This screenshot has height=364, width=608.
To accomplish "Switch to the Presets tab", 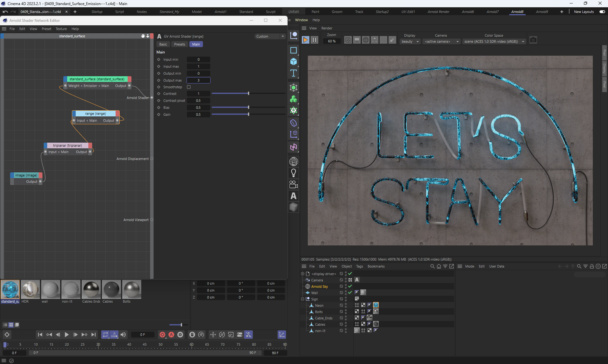I will pyautogui.click(x=179, y=44).
